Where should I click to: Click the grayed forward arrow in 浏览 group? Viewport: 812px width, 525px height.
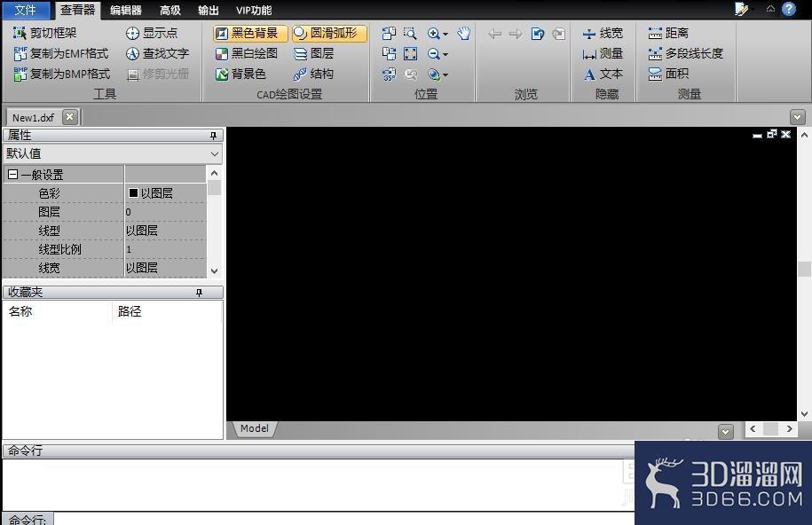pyautogui.click(x=516, y=35)
